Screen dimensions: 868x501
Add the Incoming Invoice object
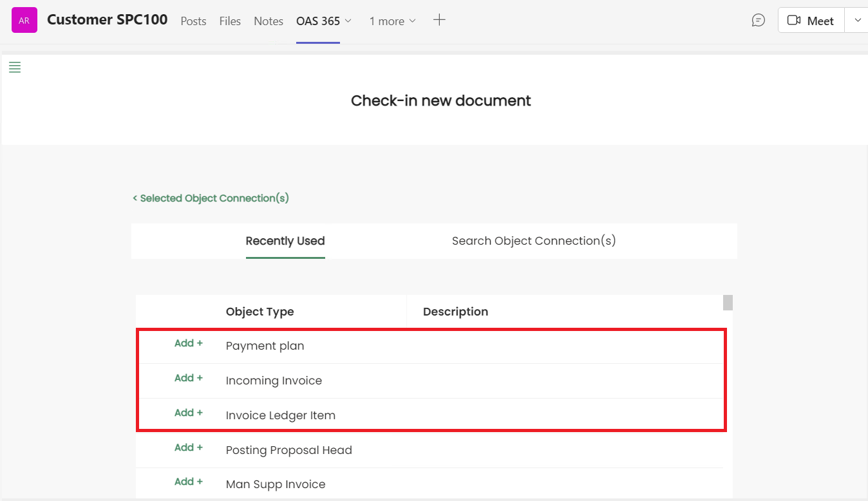click(189, 378)
